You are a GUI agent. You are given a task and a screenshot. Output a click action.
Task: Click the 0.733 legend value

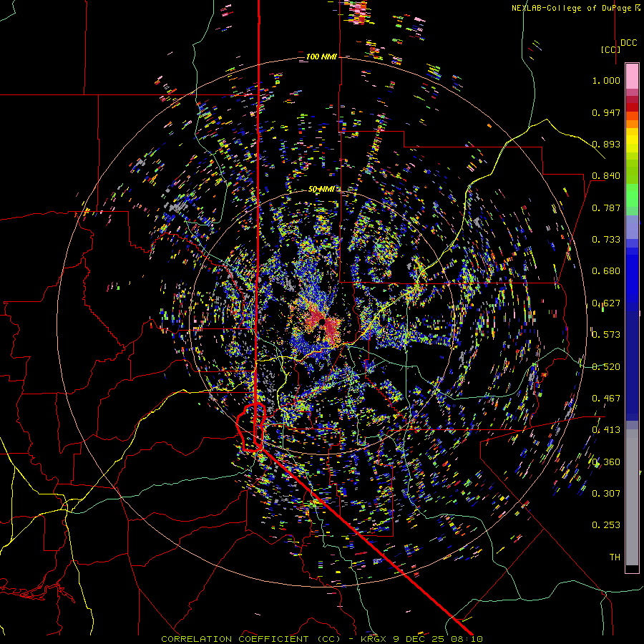pos(606,240)
